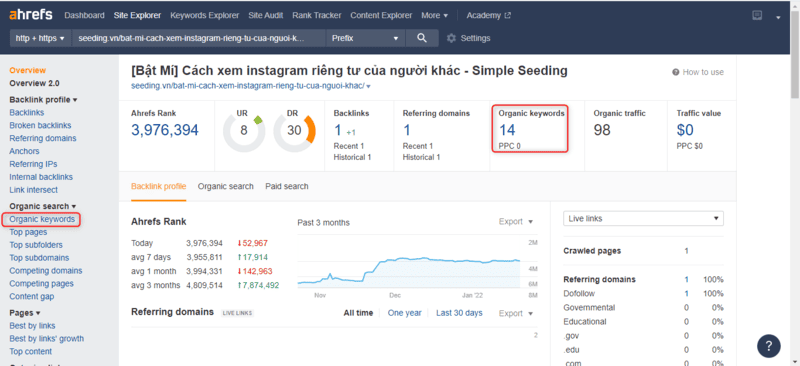Open the help question mark bubble
This screenshot has width=800, height=366.
[x=769, y=346]
